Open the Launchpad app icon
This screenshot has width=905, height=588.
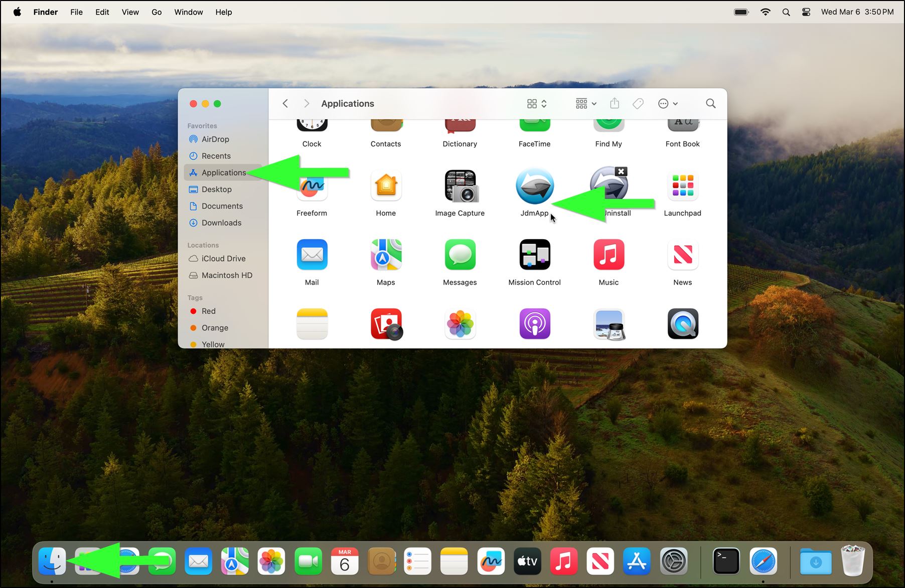682,186
